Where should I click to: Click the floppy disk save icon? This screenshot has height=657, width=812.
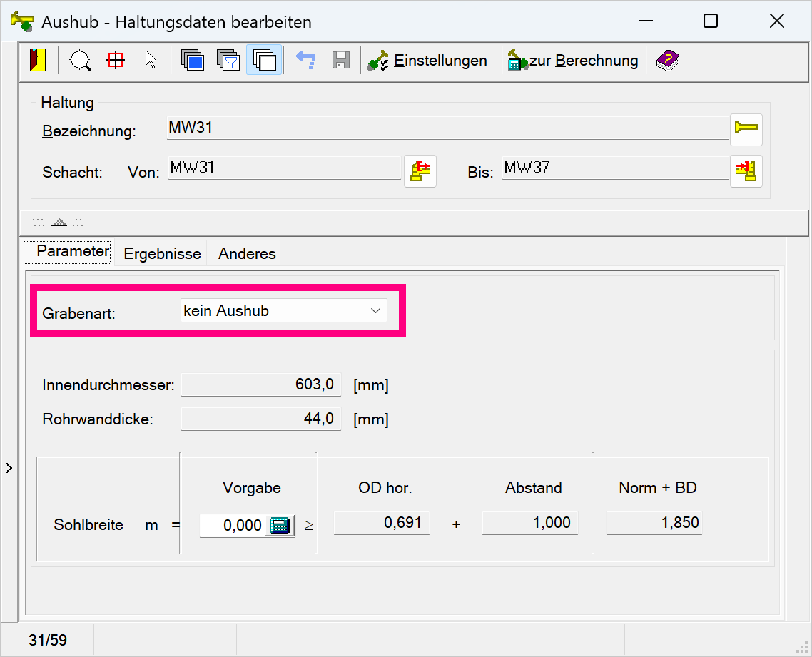[x=341, y=61]
